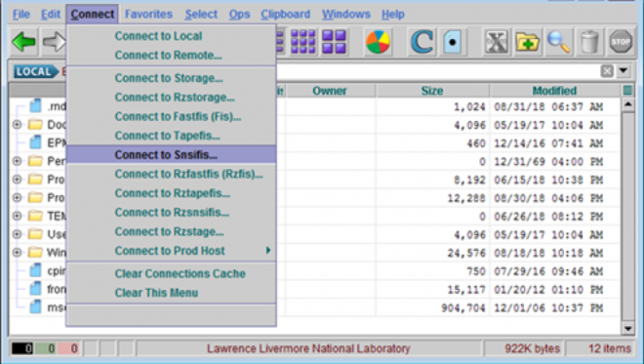Choose Connect to Rzstage...
The image size is (644, 364).
click(172, 231)
